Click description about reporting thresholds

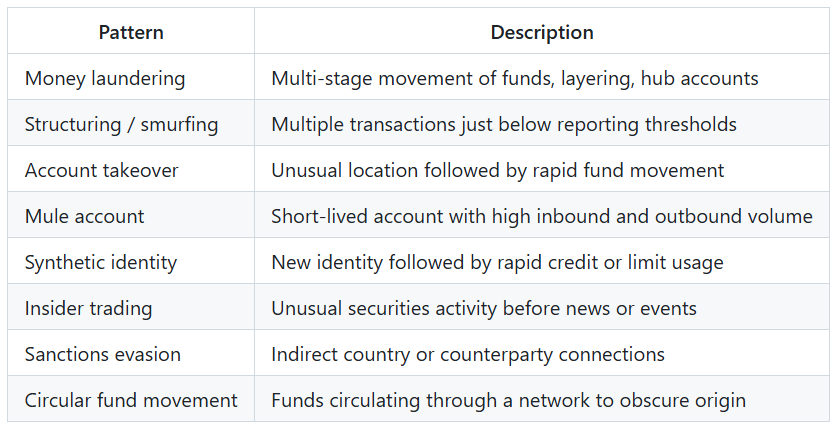pyautogui.click(x=504, y=124)
